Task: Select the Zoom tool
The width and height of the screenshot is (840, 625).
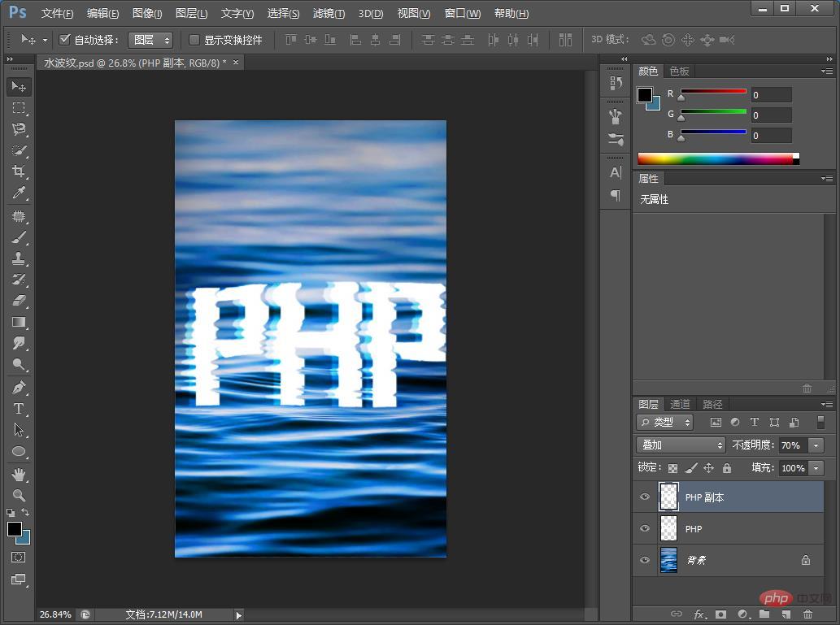Action: 19,495
